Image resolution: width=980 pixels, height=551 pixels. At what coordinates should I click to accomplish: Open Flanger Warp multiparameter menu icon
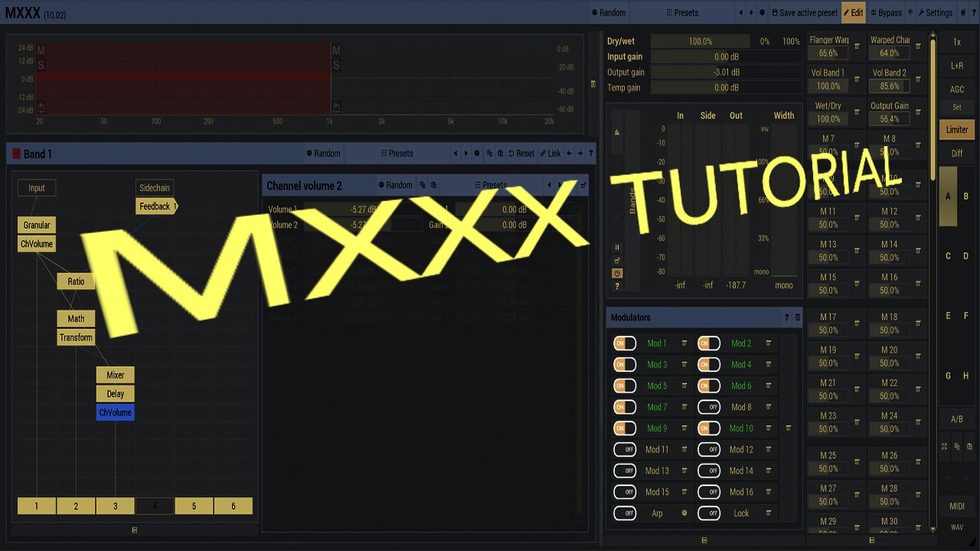(857, 47)
